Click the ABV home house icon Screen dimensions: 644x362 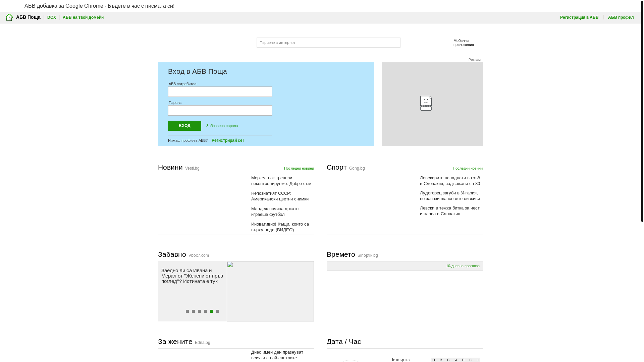coord(9,17)
